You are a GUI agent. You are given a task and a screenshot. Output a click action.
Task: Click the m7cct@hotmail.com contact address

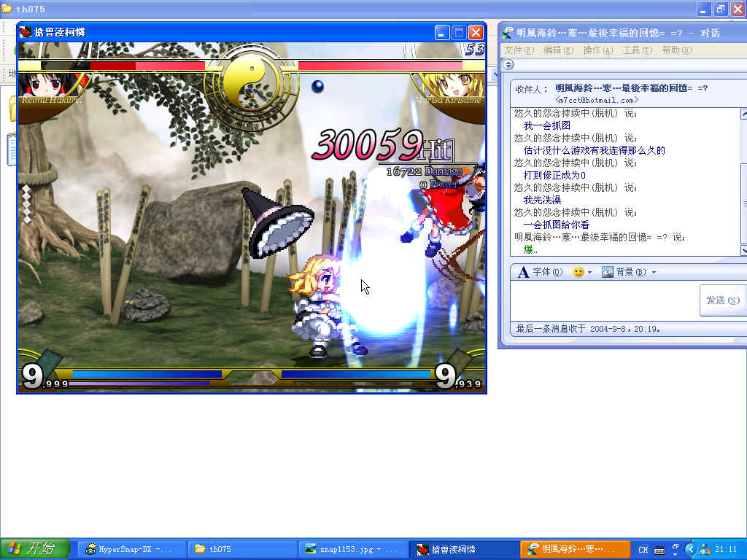coord(597,100)
